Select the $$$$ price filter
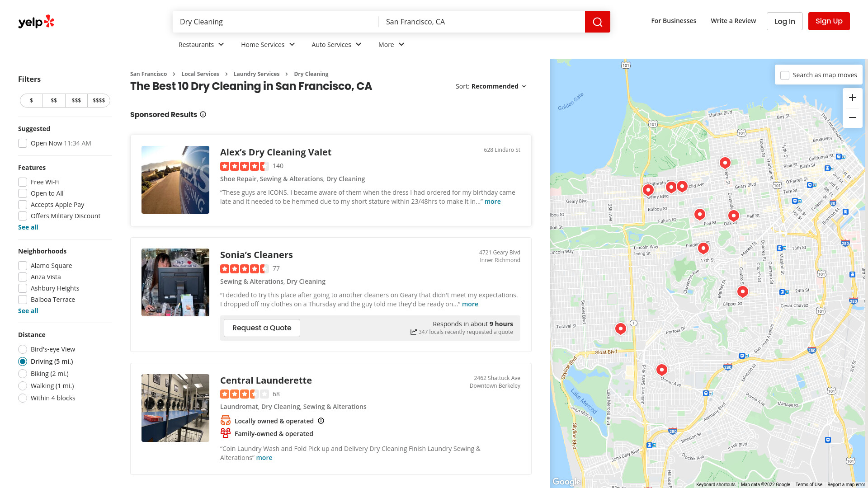This screenshot has height=488, width=868. (99, 100)
